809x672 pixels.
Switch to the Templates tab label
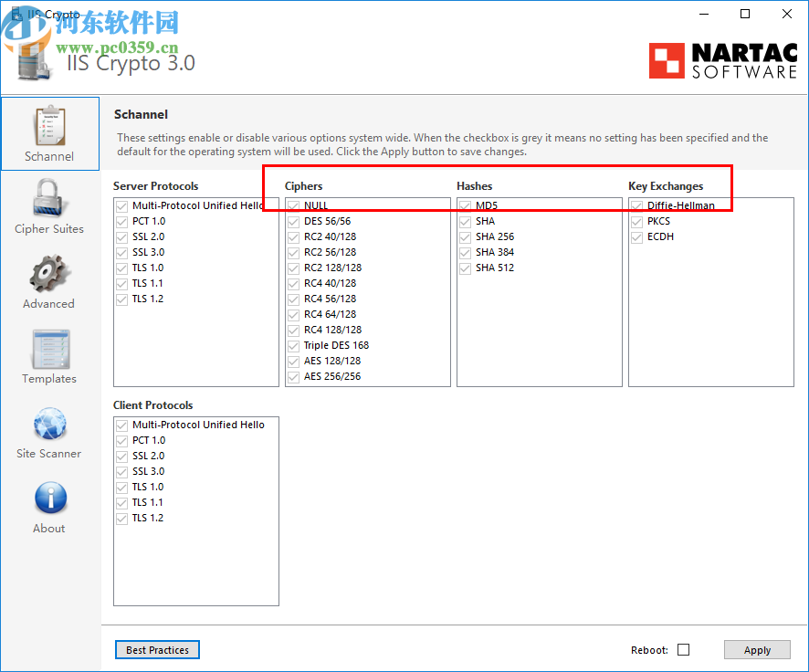49,379
